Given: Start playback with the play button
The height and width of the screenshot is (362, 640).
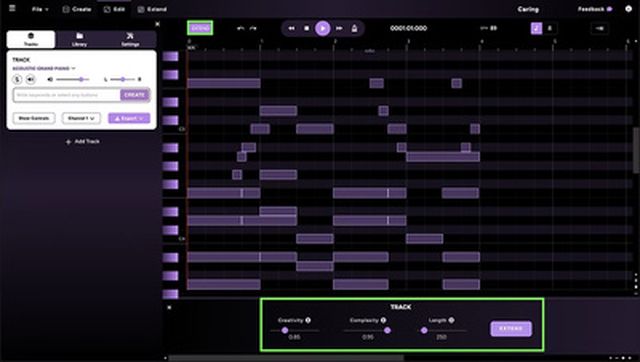Looking at the screenshot, I should click(x=322, y=28).
